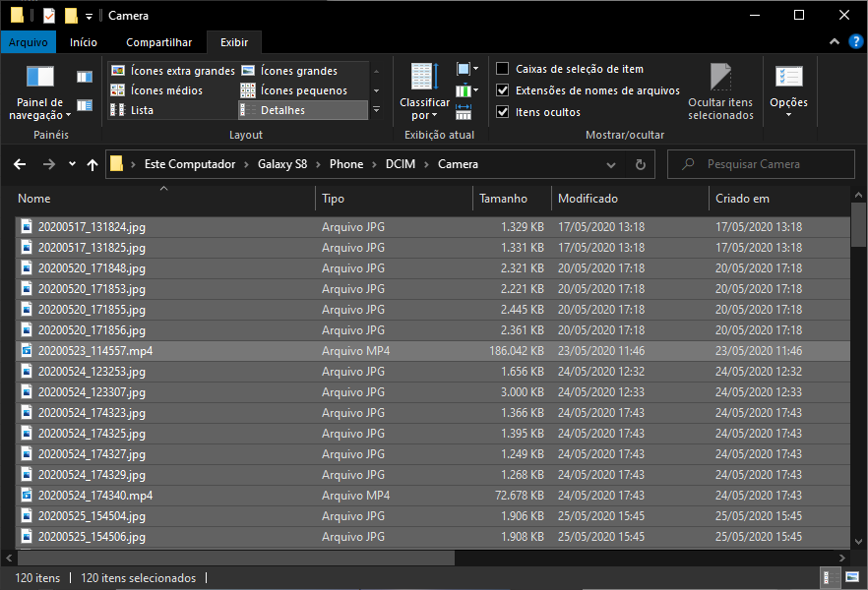868x590 pixels.
Task: Click Este Computador in address path
Action: 190,164
